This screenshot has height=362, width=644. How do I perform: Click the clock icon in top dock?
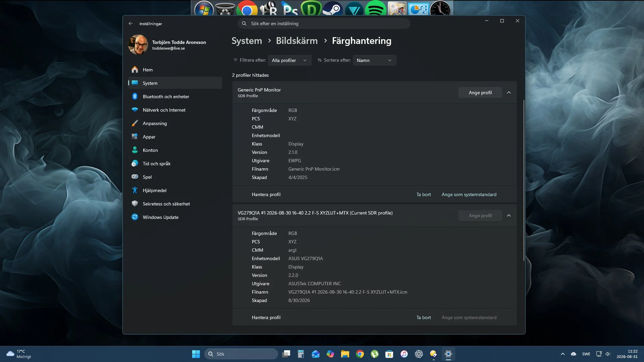440,8
